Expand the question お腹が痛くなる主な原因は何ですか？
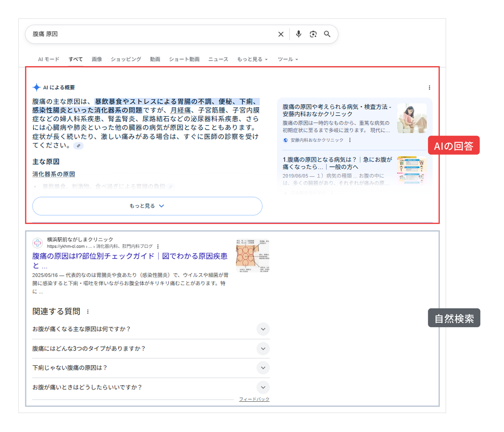 tap(263, 329)
